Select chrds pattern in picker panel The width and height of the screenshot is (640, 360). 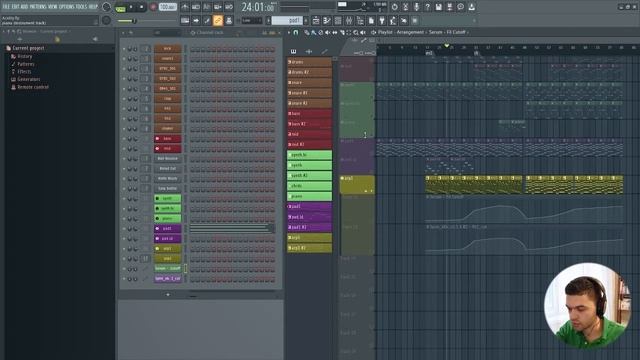[x=309, y=186]
